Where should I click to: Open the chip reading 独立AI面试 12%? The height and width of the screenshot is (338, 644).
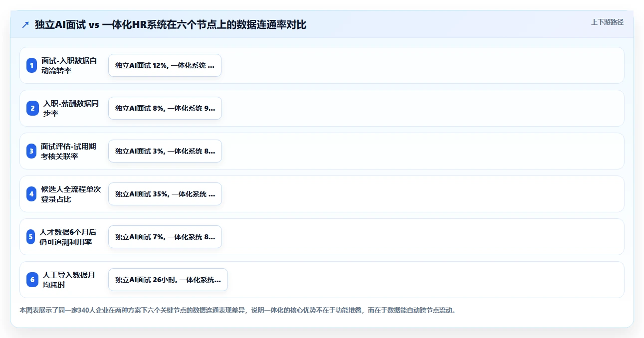point(165,65)
